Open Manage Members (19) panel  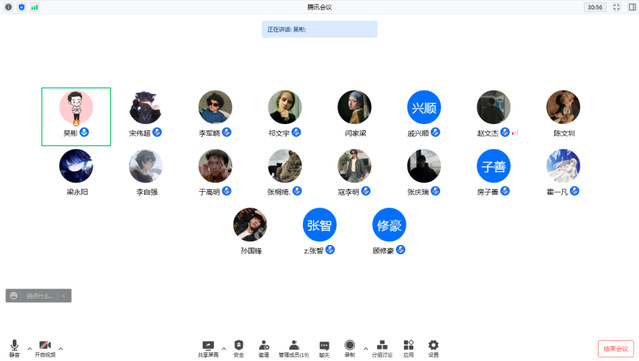coord(294,349)
